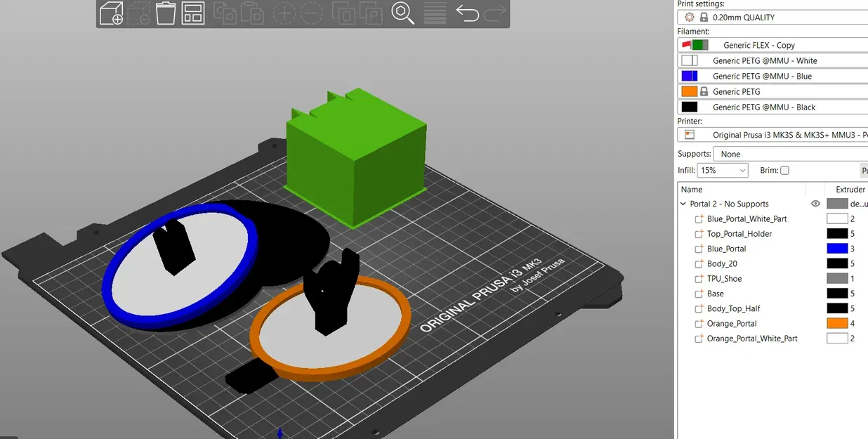This screenshot has height=439, width=868.
Task: Arrange objects on the build plate
Action: pos(192,13)
